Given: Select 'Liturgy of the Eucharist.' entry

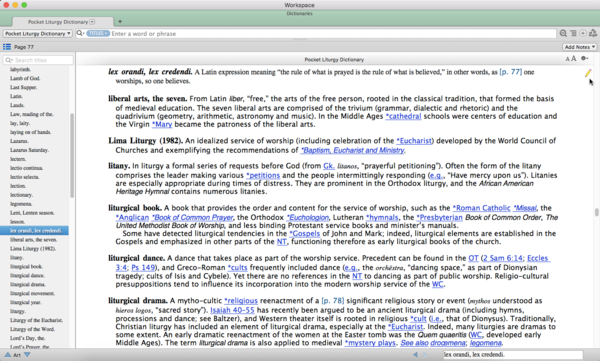Looking at the screenshot, I should click(x=36, y=320).
